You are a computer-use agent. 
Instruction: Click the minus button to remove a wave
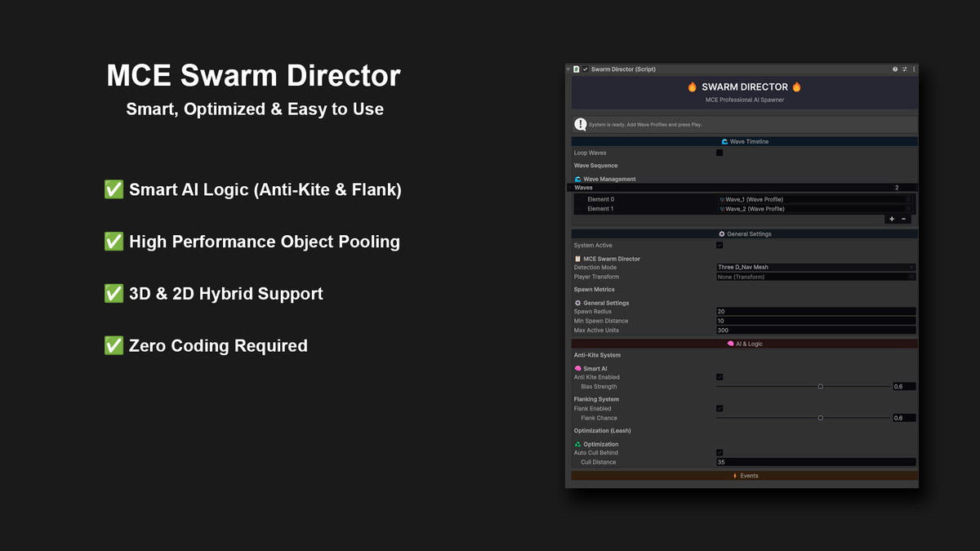(903, 219)
